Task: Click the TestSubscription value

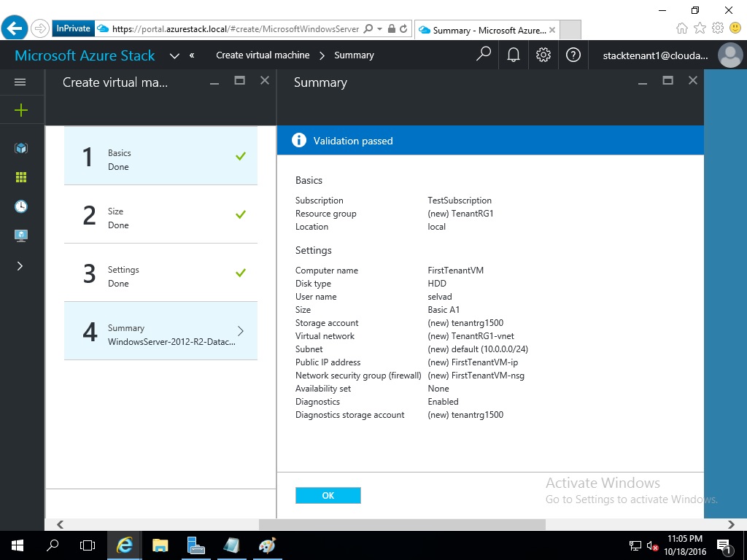Action: [x=460, y=201]
